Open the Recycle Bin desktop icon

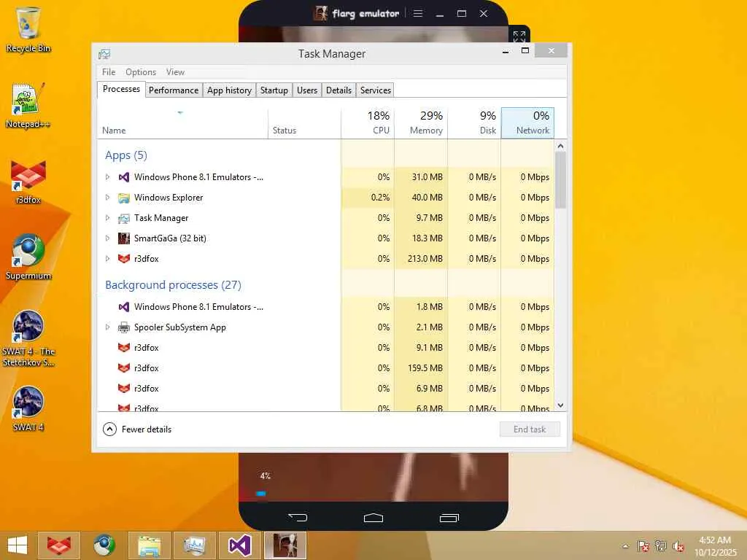28,29
